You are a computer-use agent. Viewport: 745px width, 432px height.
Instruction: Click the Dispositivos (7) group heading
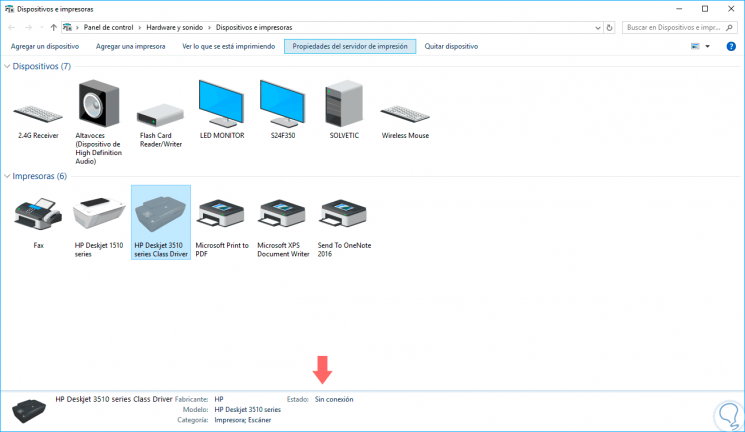[41, 66]
